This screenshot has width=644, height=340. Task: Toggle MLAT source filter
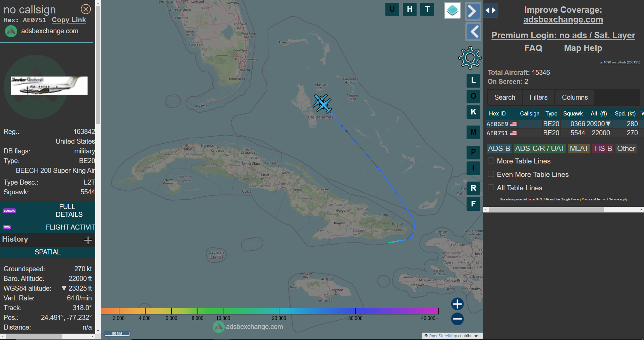point(579,149)
